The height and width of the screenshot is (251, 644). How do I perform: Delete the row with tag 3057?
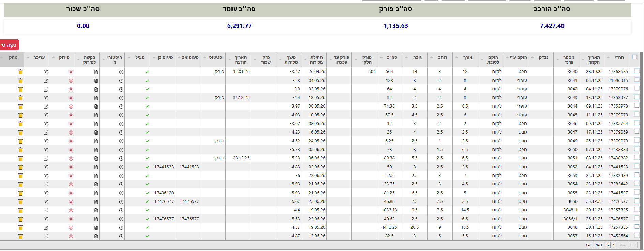pyautogui.click(x=20, y=236)
